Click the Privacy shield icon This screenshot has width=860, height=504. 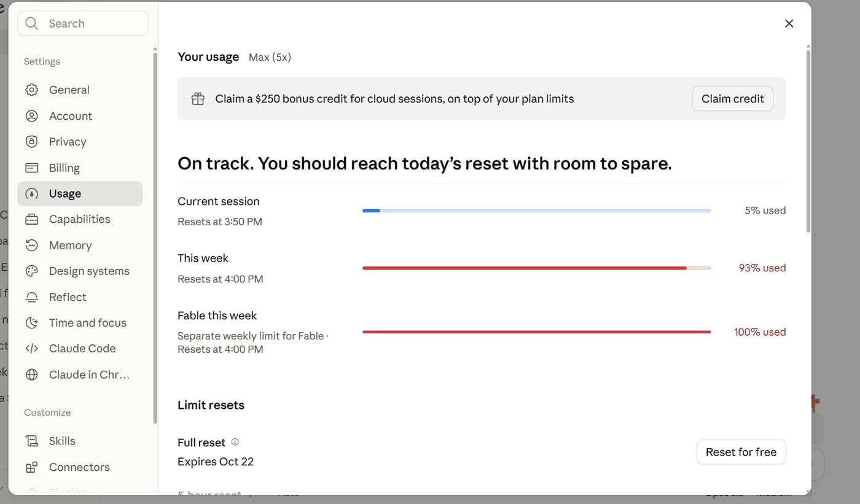31,142
